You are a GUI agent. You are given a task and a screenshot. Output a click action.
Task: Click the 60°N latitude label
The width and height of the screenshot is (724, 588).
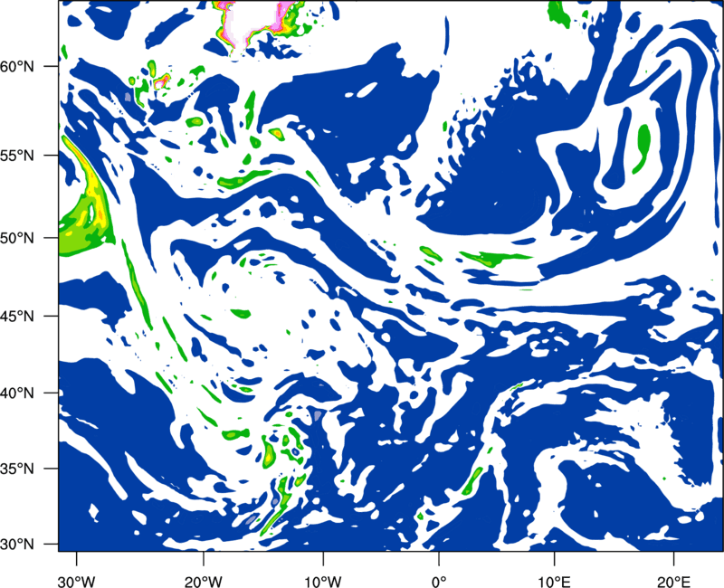[17, 66]
